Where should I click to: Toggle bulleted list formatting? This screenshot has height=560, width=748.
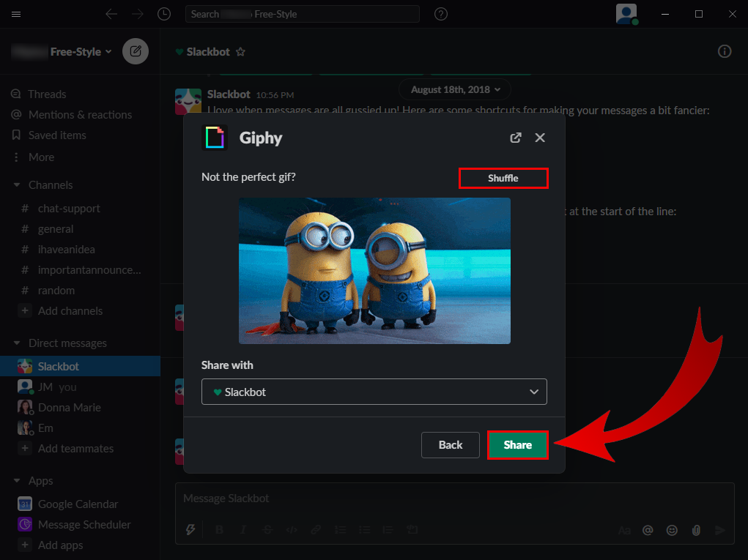tap(364, 530)
